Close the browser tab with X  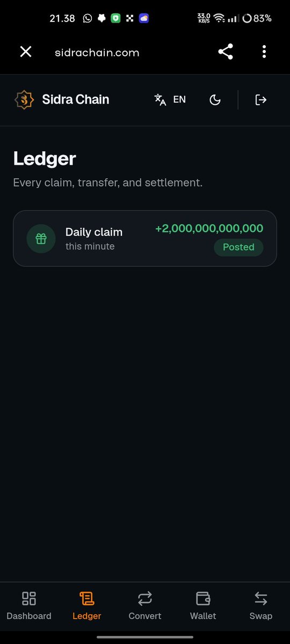[26, 52]
